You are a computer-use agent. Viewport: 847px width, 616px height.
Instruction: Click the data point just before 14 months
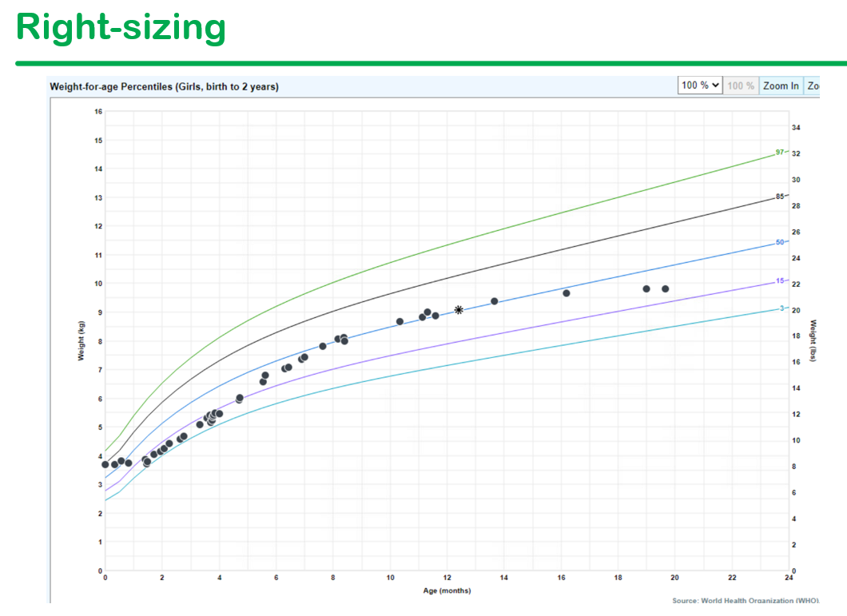tap(495, 301)
